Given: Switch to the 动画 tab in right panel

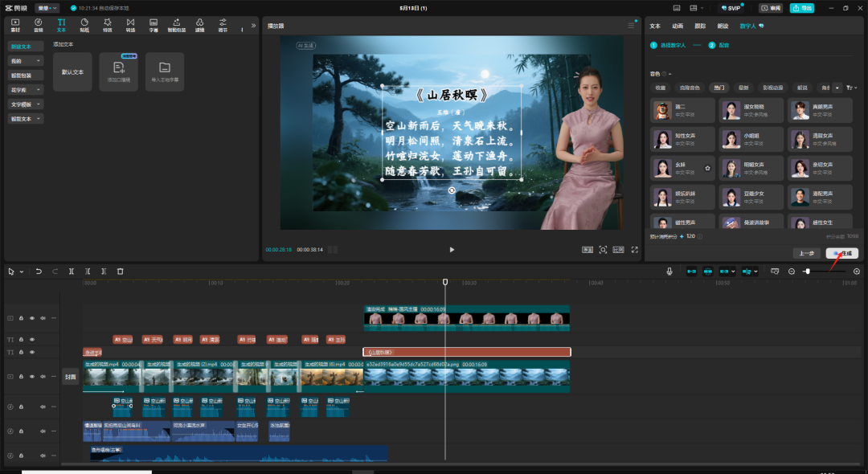Looking at the screenshot, I should pyautogui.click(x=678, y=26).
